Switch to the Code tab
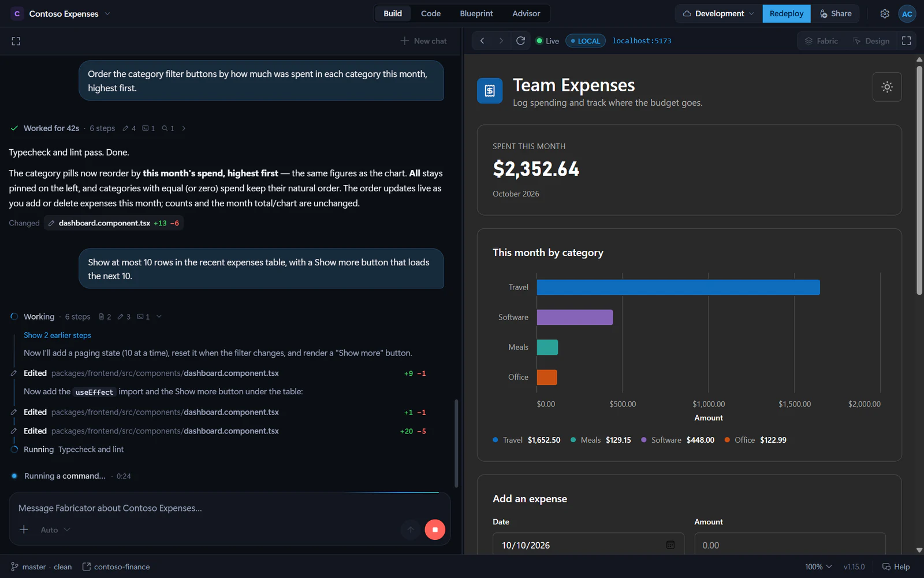Viewport: 924px width, 578px height. (431, 14)
